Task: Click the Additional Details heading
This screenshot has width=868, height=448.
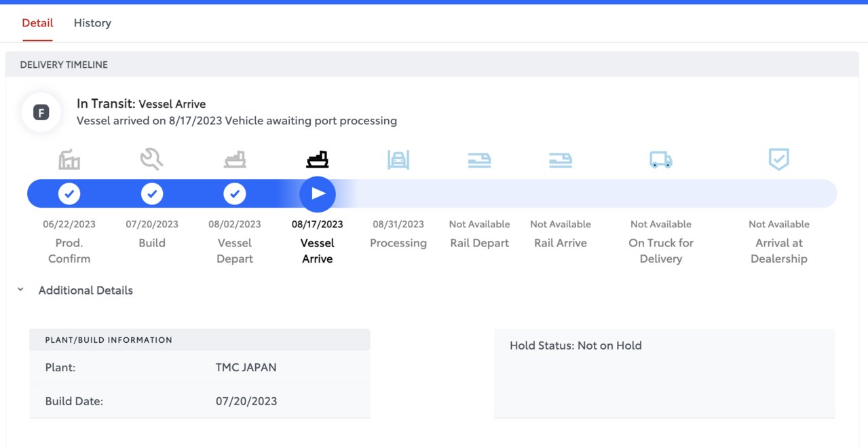Action: 86,291
